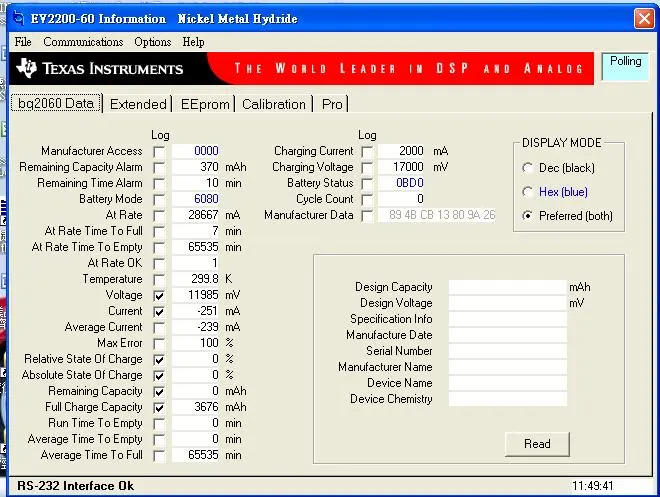Click the Device Chemistry field
660x497 pixels.
(x=508, y=399)
